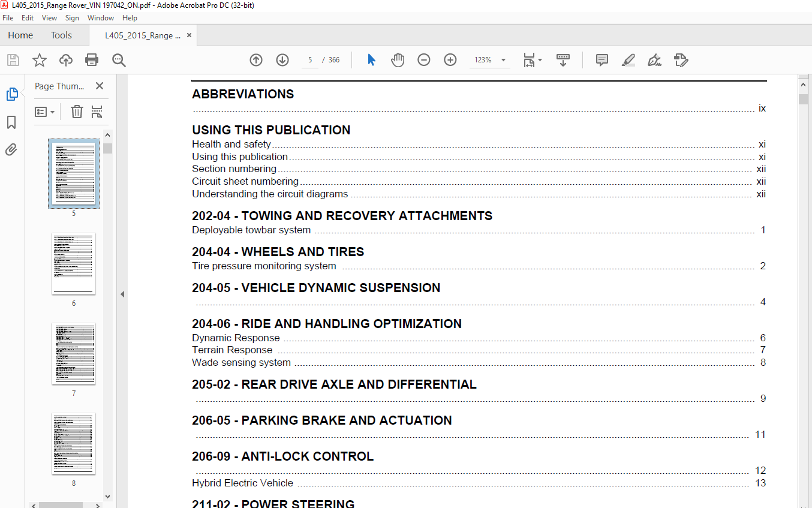The height and width of the screenshot is (508, 812).
Task: Open the File menu
Action: click(8, 18)
